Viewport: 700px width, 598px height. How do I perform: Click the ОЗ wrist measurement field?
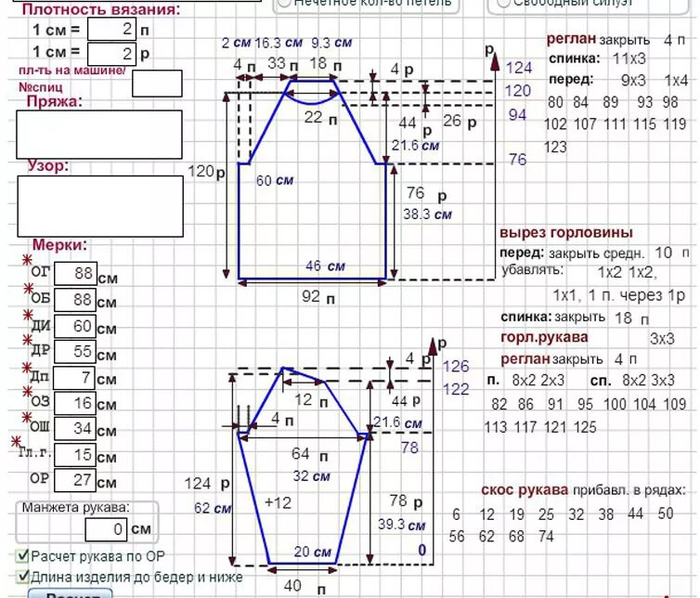(x=75, y=403)
